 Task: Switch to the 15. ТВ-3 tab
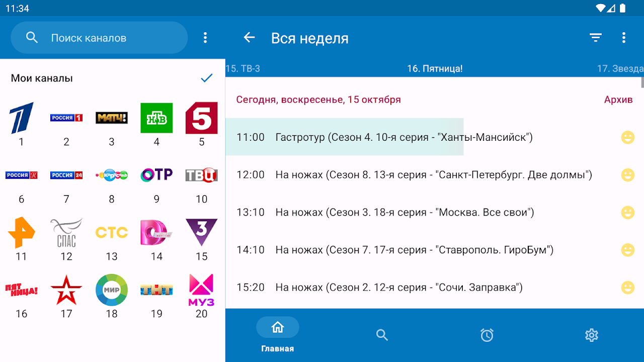pyautogui.click(x=243, y=69)
